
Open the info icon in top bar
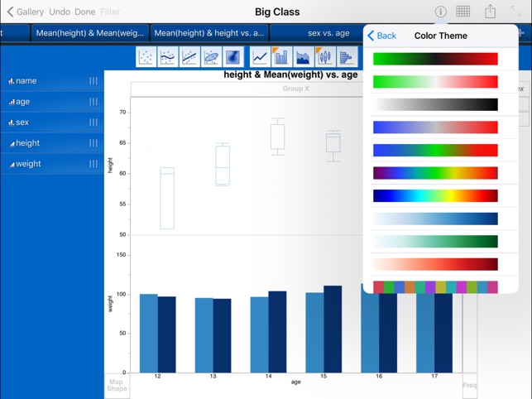click(x=440, y=12)
